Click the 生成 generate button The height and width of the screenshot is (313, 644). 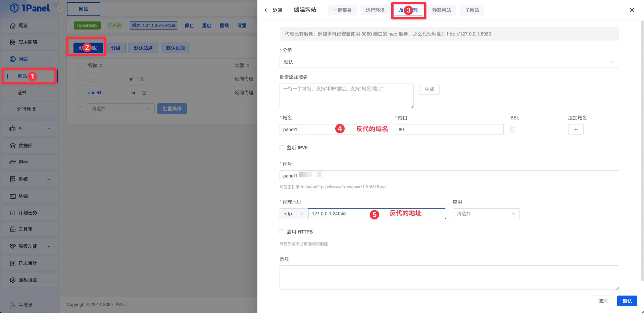pyautogui.click(x=429, y=89)
